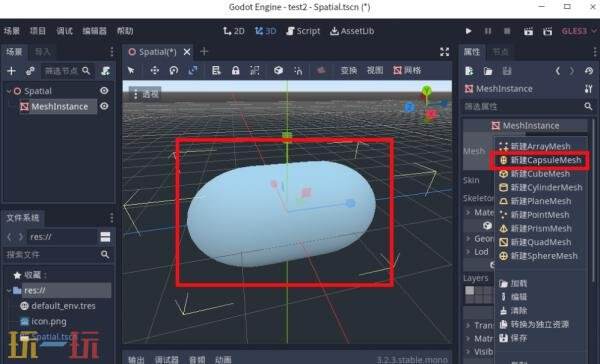
Task: Switch to Script workspace
Action: [303, 31]
